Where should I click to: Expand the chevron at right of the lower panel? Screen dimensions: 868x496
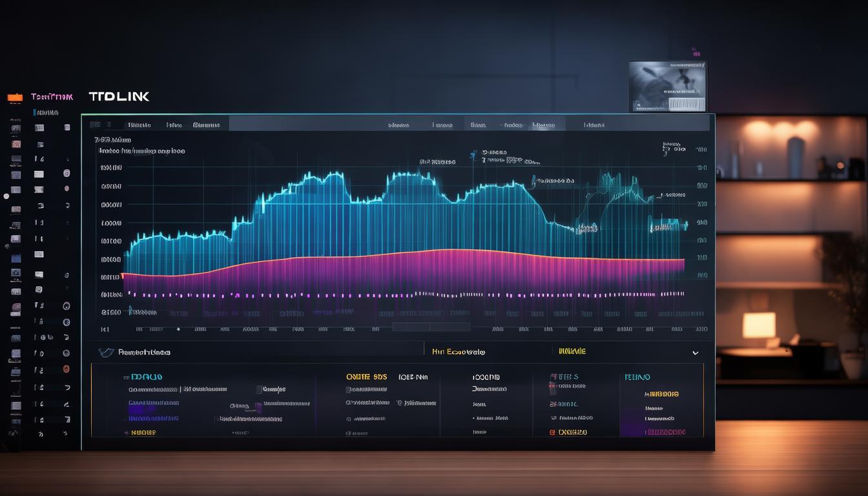tap(695, 353)
